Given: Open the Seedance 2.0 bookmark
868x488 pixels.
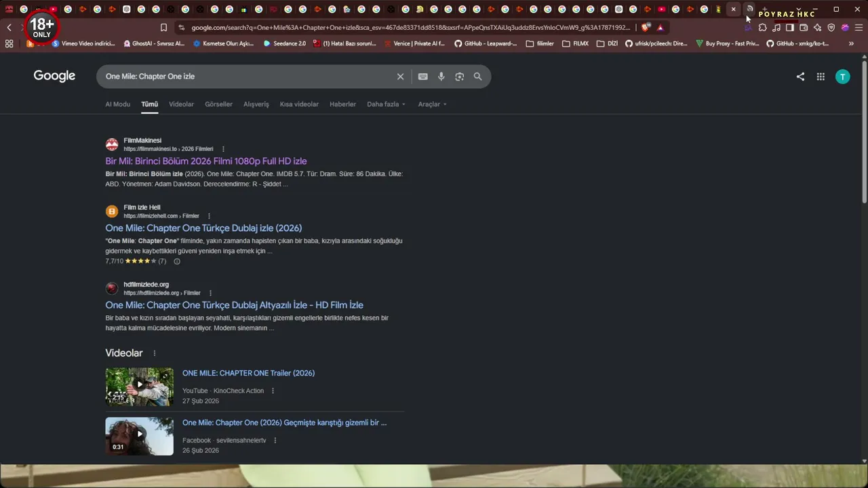Looking at the screenshot, I should [x=284, y=43].
